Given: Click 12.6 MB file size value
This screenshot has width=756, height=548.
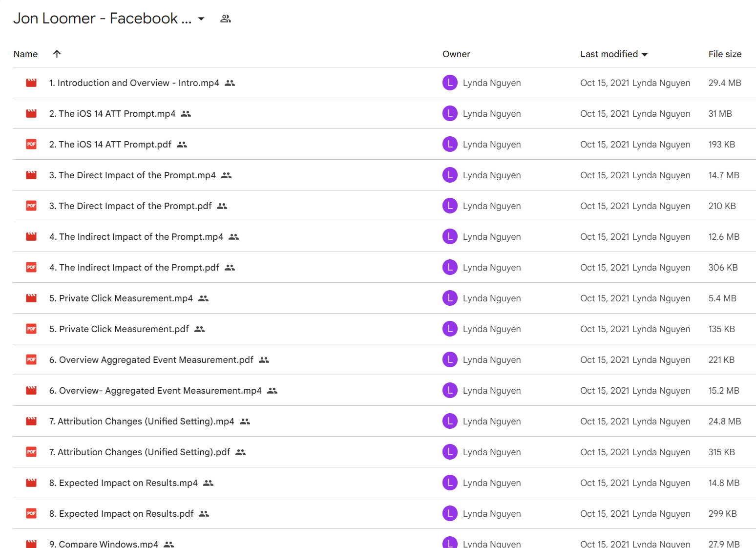Looking at the screenshot, I should (724, 237).
